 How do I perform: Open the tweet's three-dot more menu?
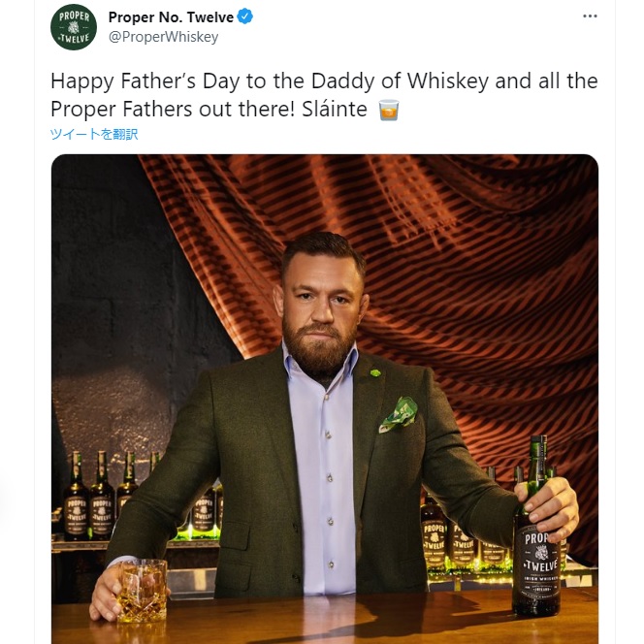coord(590,16)
